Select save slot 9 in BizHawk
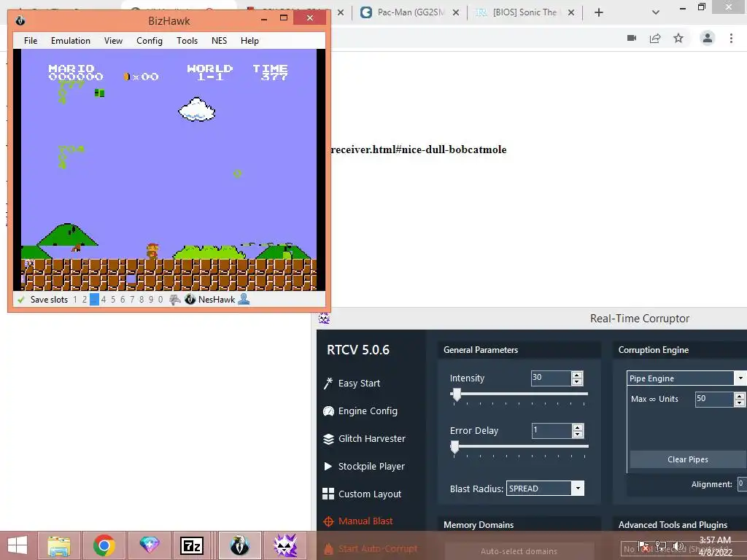Screen dimensions: 747x560 click(x=151, y=300)
